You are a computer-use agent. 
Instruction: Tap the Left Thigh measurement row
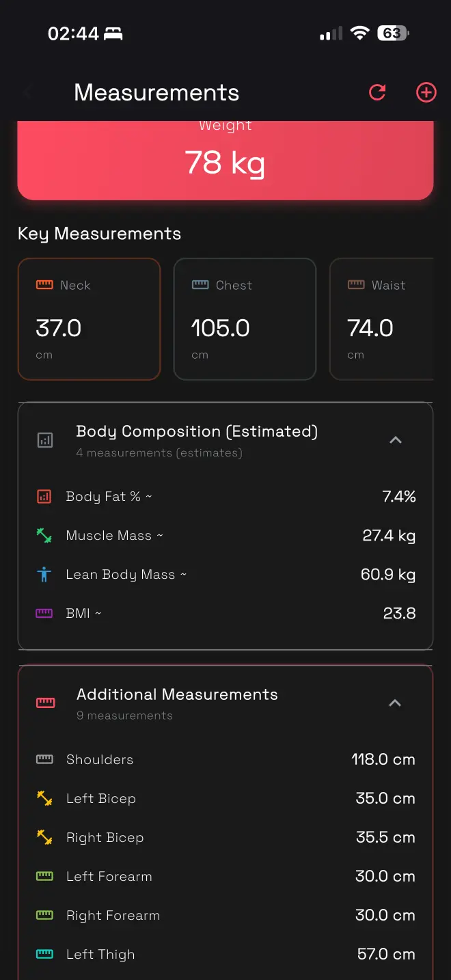point(225,954)
